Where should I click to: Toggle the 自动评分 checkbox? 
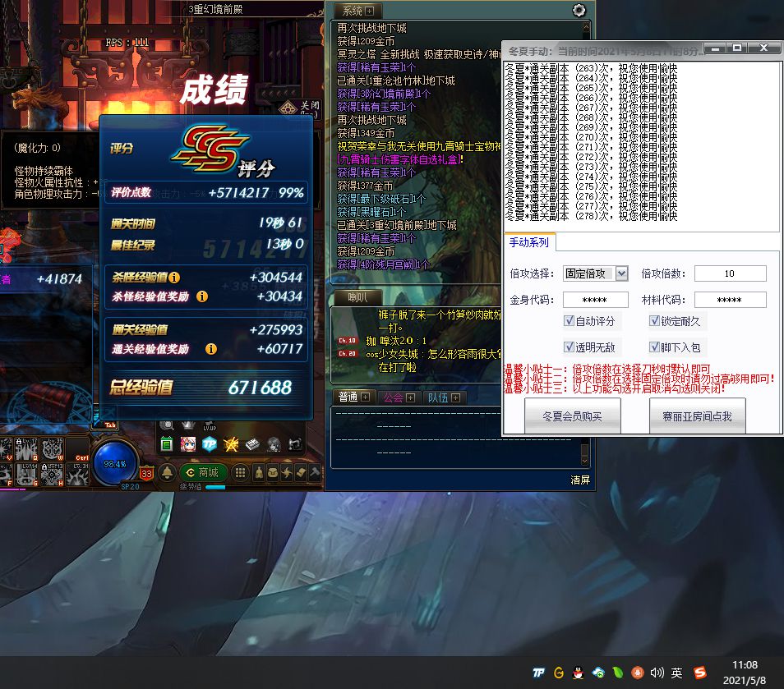[x=569, y=321]
